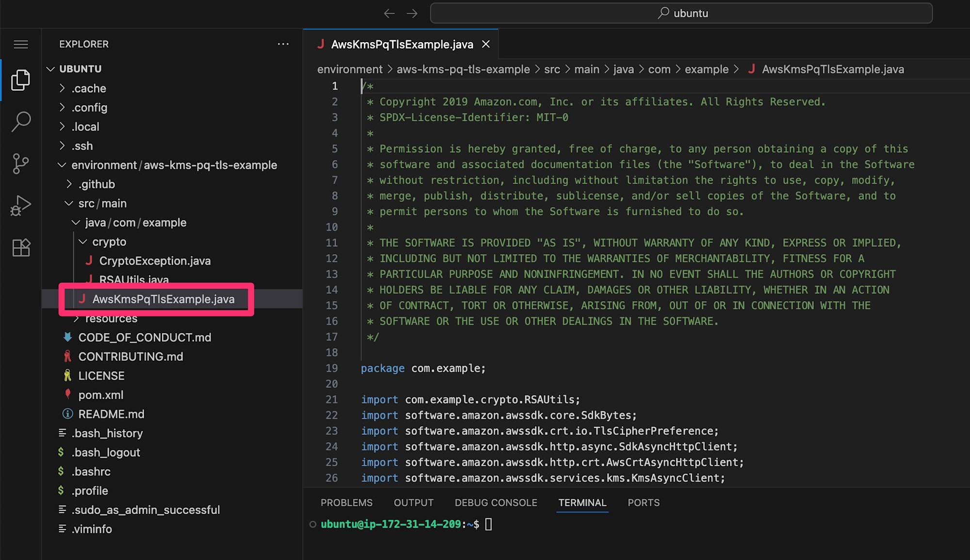970x560 pixels.
Task: Click line number 19 in gutter
Action: tap(332, 368)
